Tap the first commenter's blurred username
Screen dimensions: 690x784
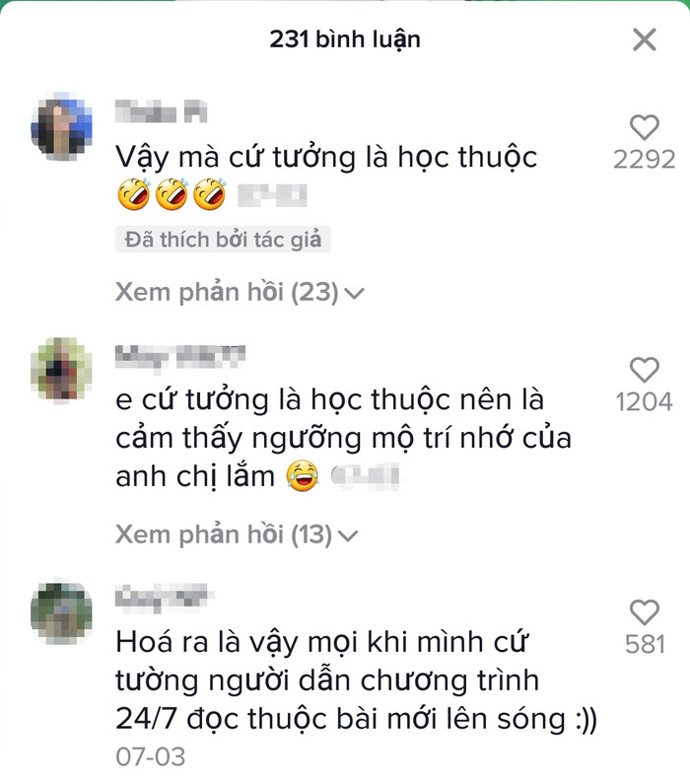161,111
